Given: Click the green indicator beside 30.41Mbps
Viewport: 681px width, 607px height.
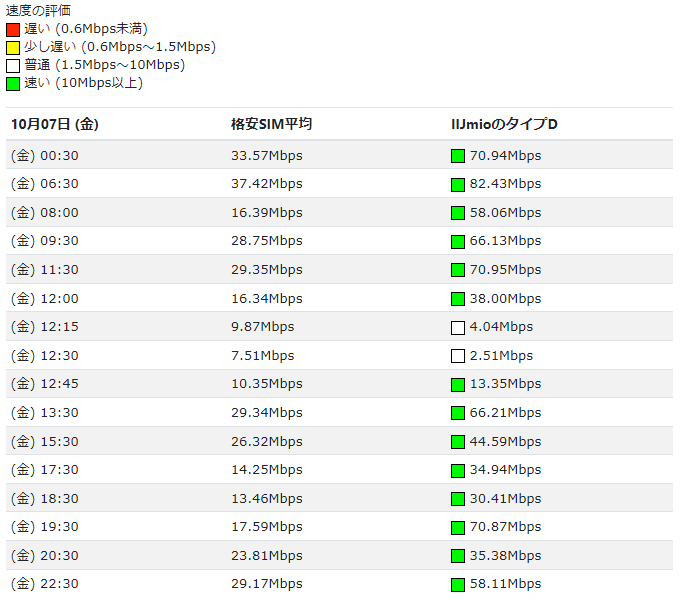Looking at the screenshot, I should click(458, 499).
